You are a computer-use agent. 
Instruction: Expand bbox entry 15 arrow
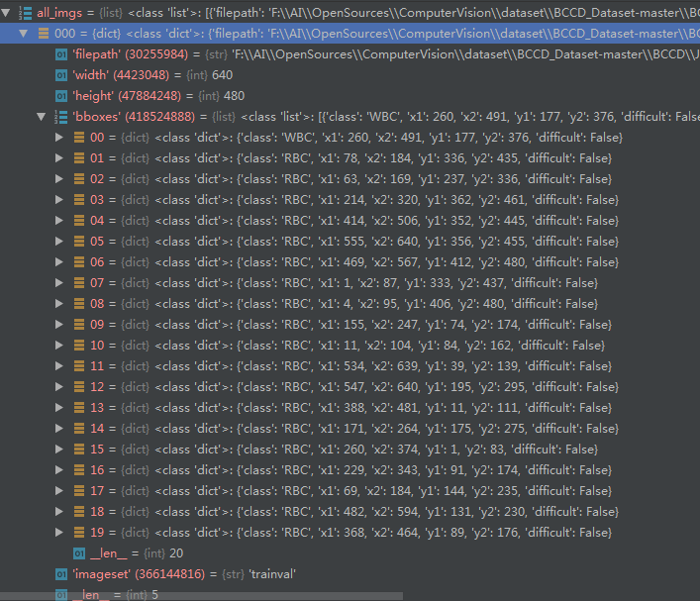point(59,449)
